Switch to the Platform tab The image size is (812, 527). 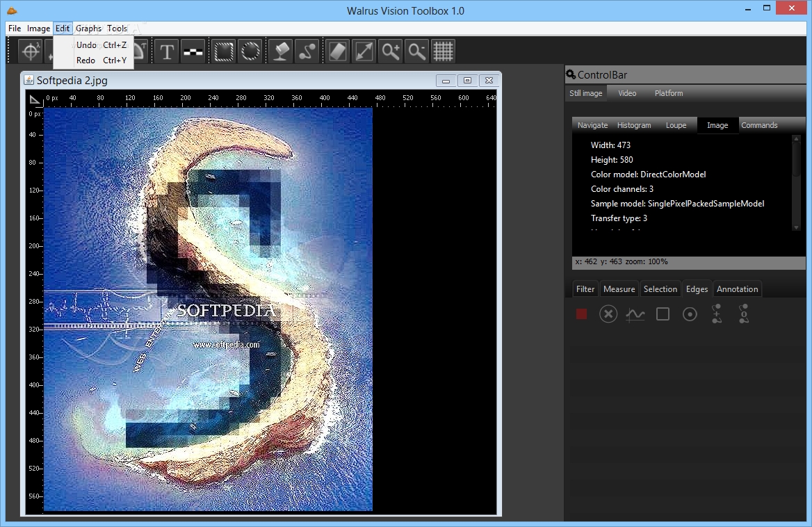[x=669, y=93]
